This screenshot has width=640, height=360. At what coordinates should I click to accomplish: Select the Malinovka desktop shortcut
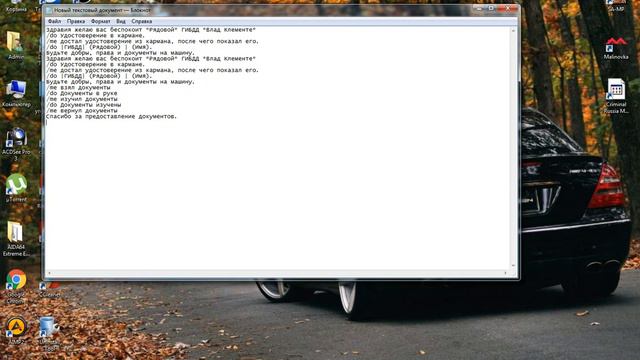(x=616, y=48)
